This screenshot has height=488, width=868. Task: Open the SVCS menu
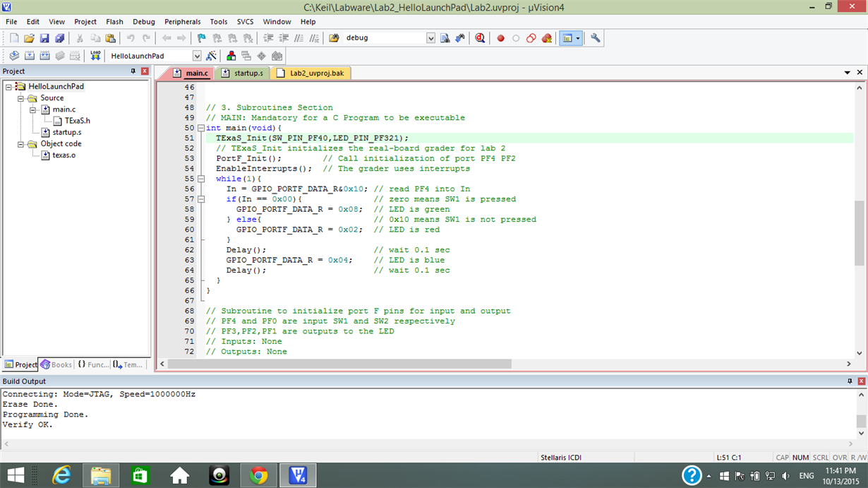(245, 22)
